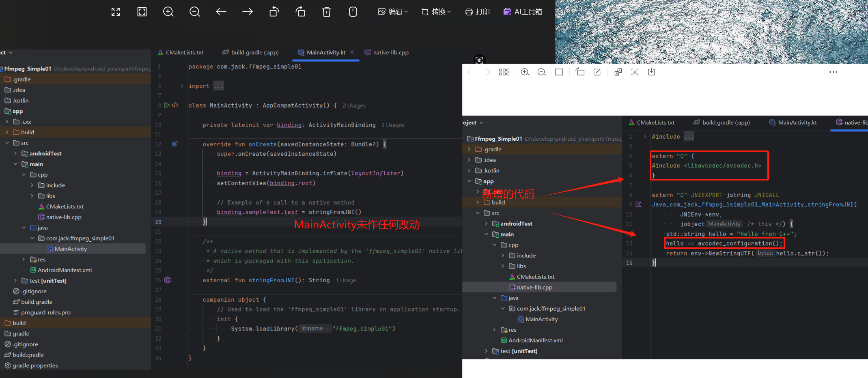Click the green run arrow beside class MainActivity

167,105
